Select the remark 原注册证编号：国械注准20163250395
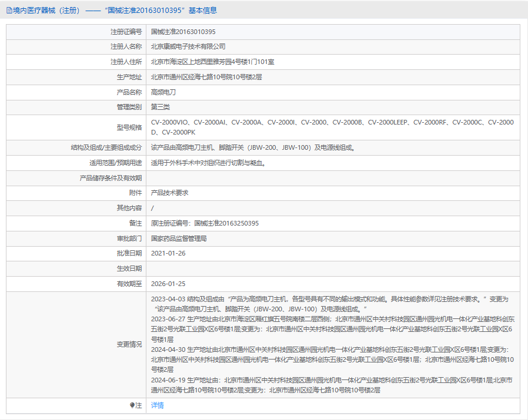 [205, 223]
